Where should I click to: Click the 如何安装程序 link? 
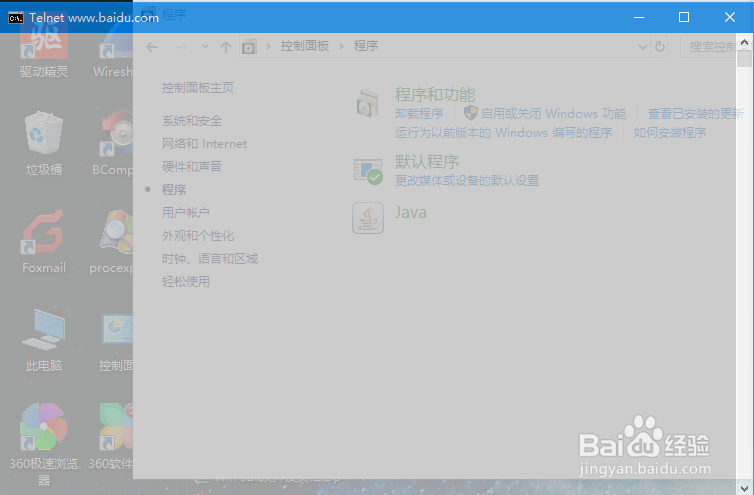pos(669,133)
